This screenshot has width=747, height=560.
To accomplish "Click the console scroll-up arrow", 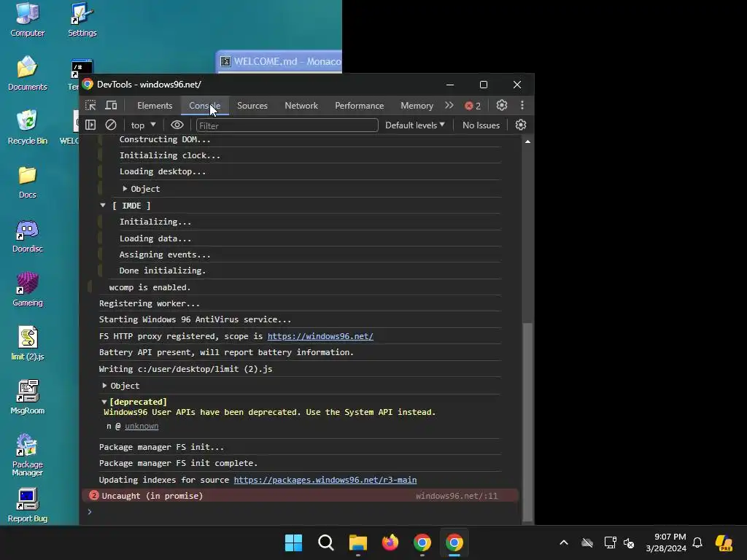I will (x=527, y=141).
